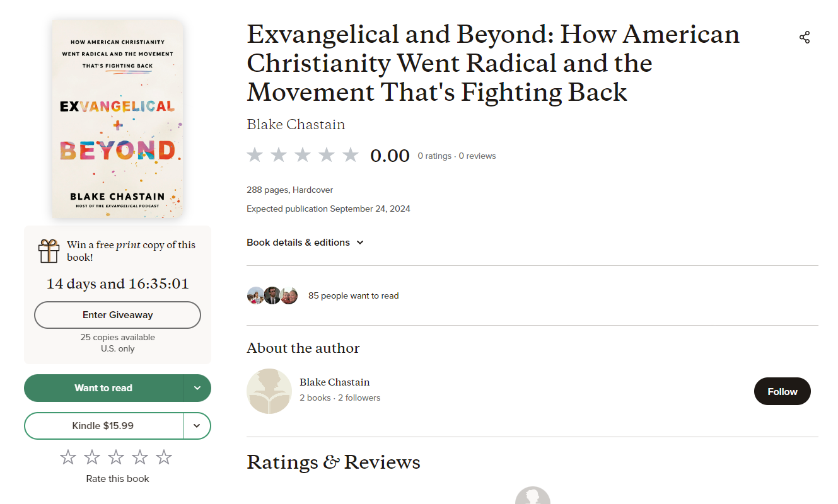This screenshot has width=838, height=504.
Task: View the 85 people who want to read
Action: click(x=353, y=295)
